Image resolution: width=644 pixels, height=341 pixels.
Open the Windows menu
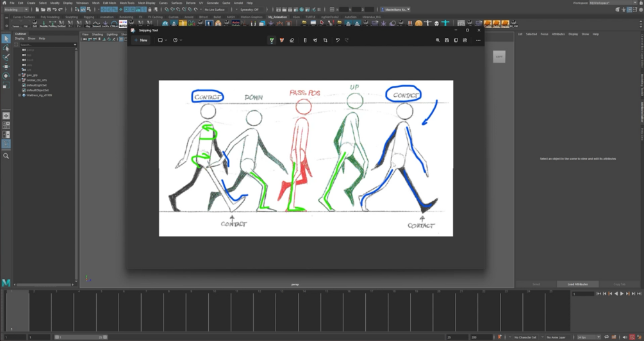(x=82, y=3)
